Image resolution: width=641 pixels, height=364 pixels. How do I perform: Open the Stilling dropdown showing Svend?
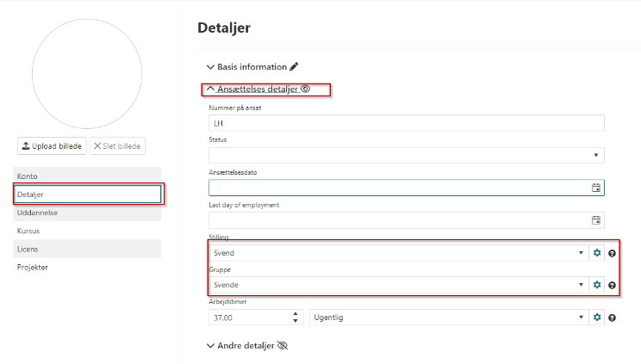point(398,253)
